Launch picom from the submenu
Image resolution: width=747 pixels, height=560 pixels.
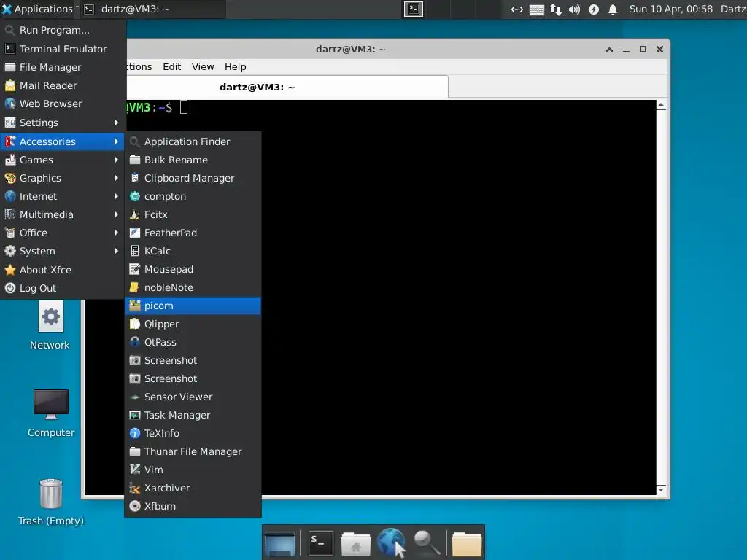point(193,306)
